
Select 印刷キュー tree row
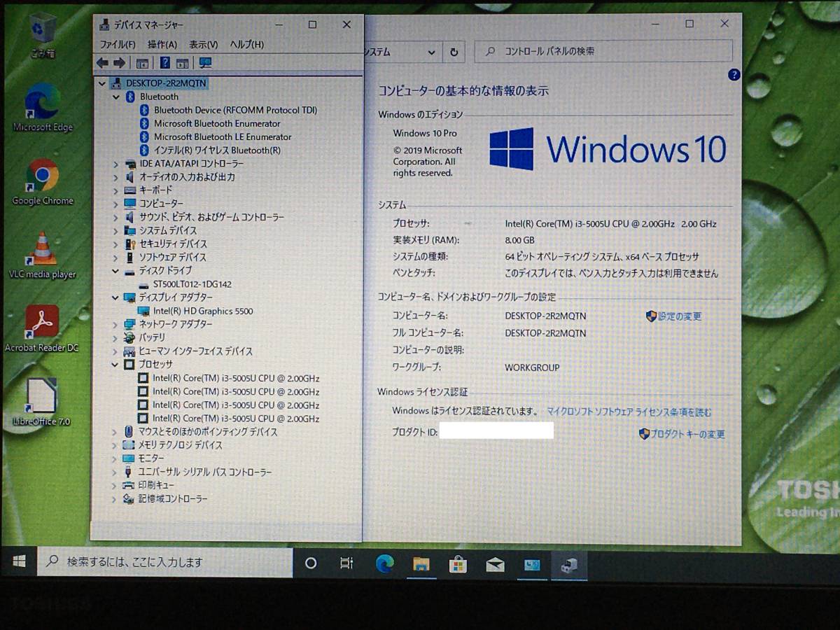click(156, 485)
